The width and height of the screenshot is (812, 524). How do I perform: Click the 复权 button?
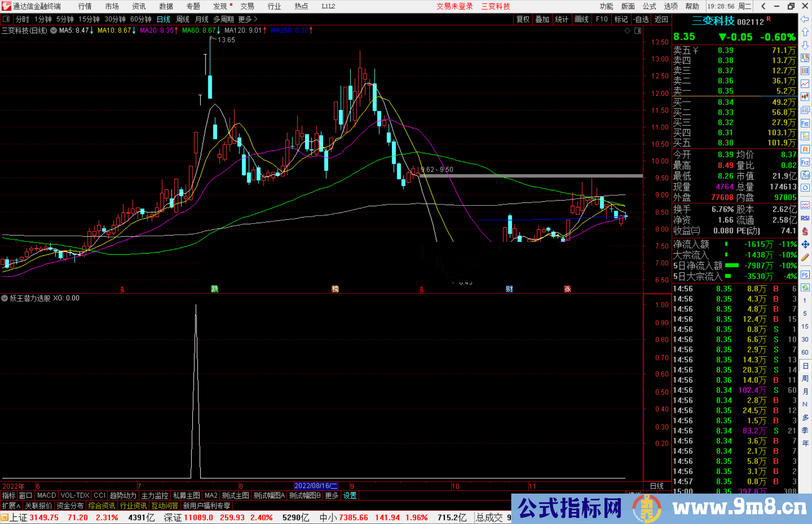(x=523, y=19)
